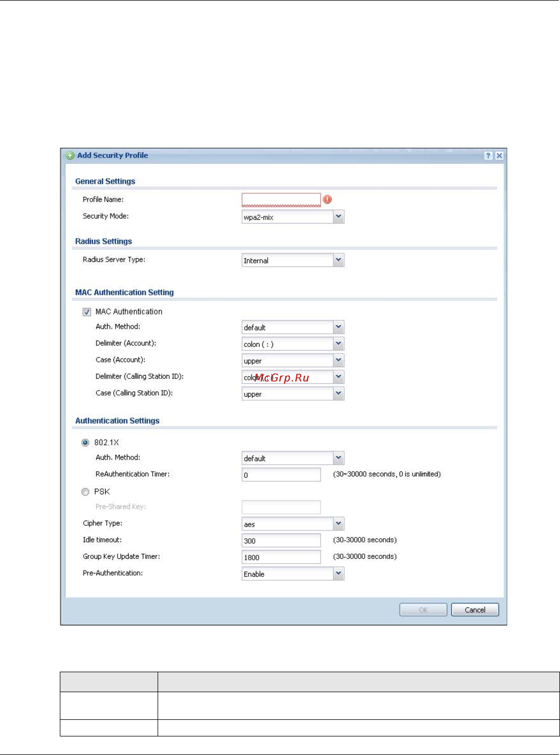Image resolution: width=560 pixels, height=755 pixels.
Task: Click the Profile Name label
Action: tap(103, 200)
